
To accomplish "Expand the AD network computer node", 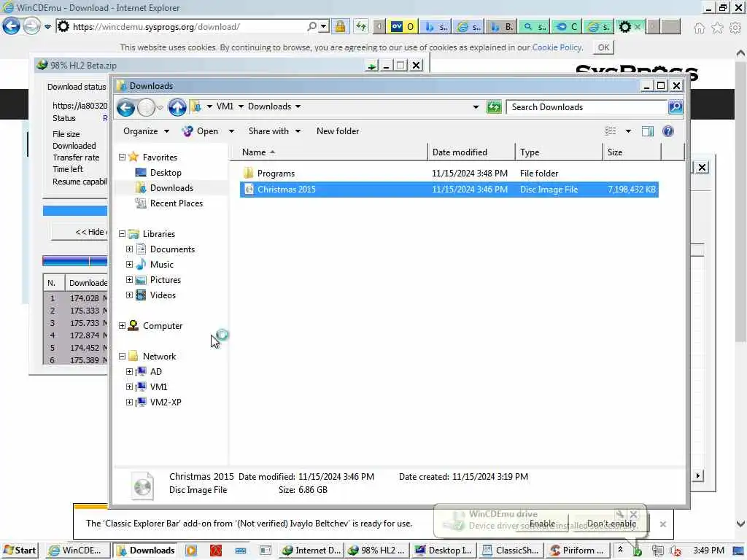I will pyautogui.click(x=129, y=371).
